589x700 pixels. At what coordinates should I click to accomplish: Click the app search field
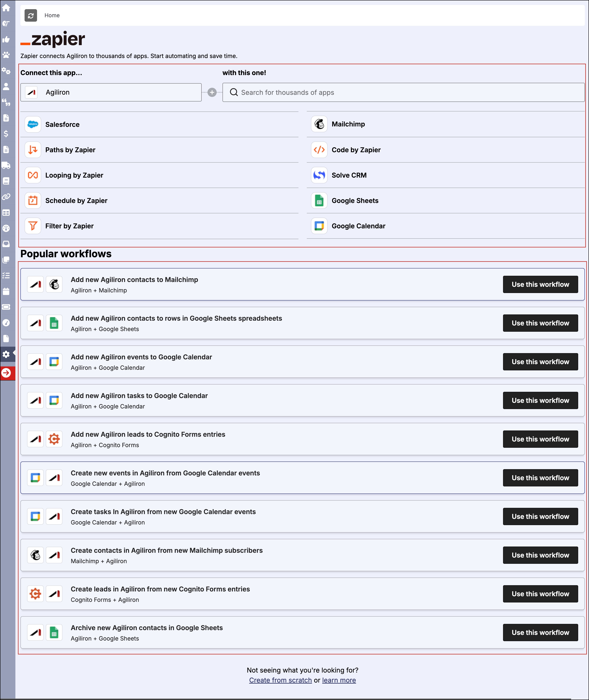403,92
